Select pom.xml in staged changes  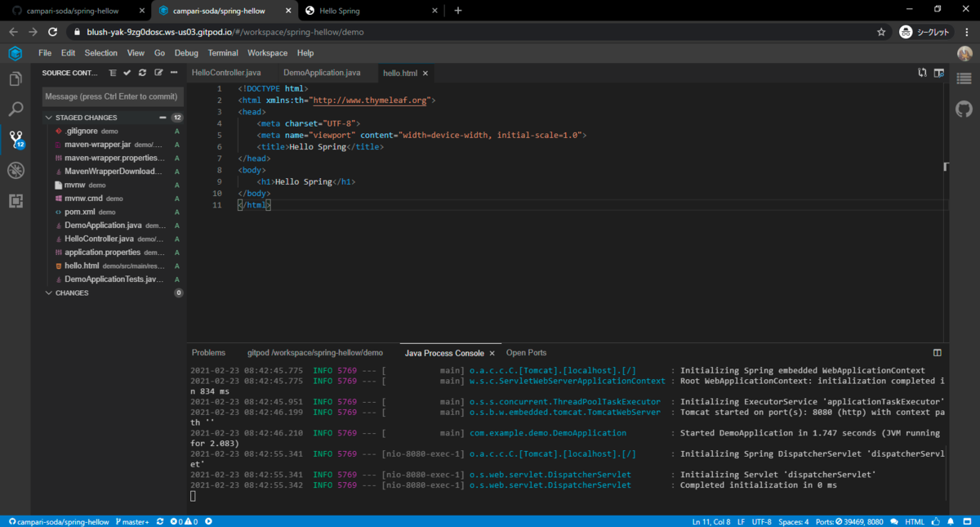point(113,212)
